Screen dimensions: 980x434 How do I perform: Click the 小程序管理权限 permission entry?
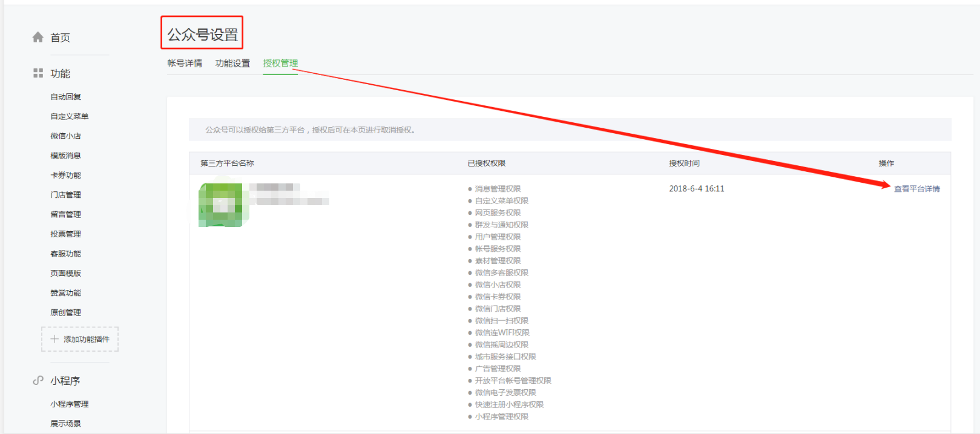502,416
